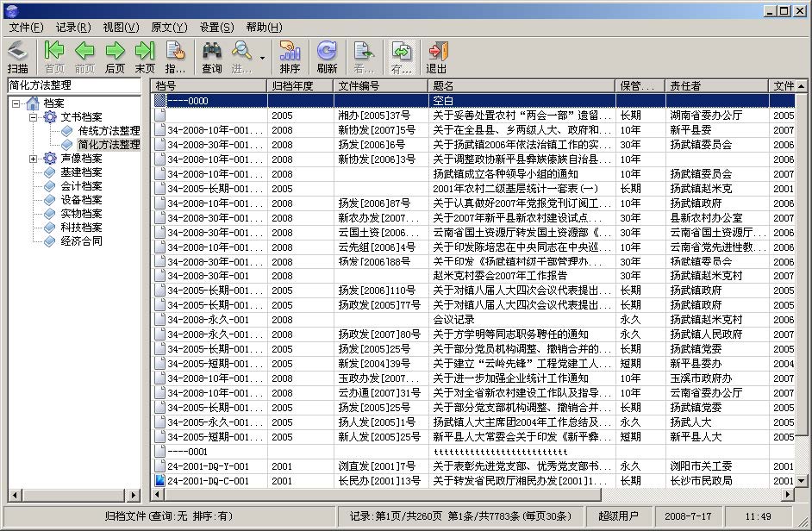
Task: Open the 设置 menu
Action: (x=215, y=28)
